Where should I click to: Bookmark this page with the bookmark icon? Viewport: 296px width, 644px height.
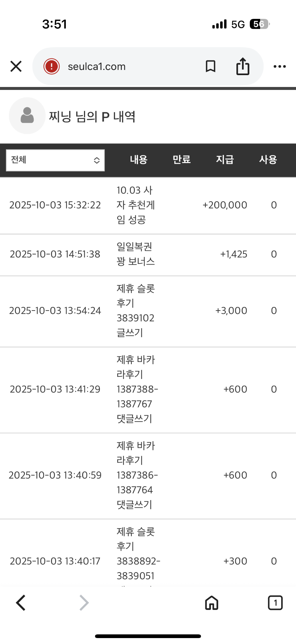coord(211,67)
